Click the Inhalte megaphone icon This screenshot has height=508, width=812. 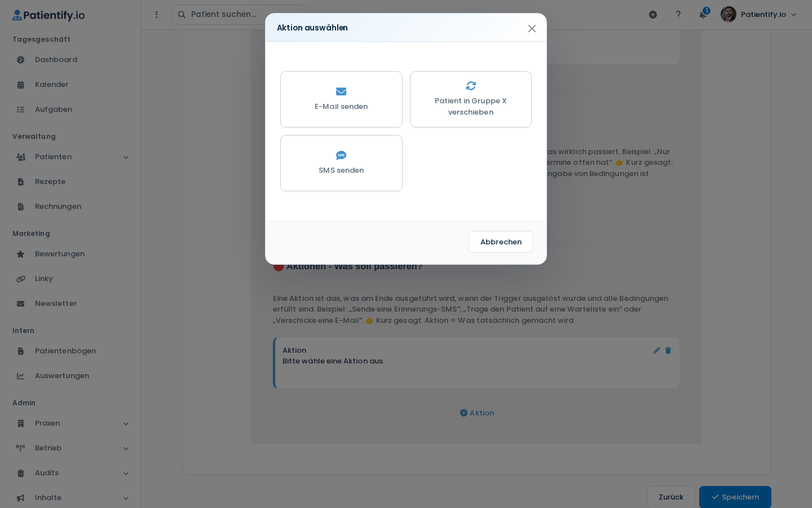point(21,498)
